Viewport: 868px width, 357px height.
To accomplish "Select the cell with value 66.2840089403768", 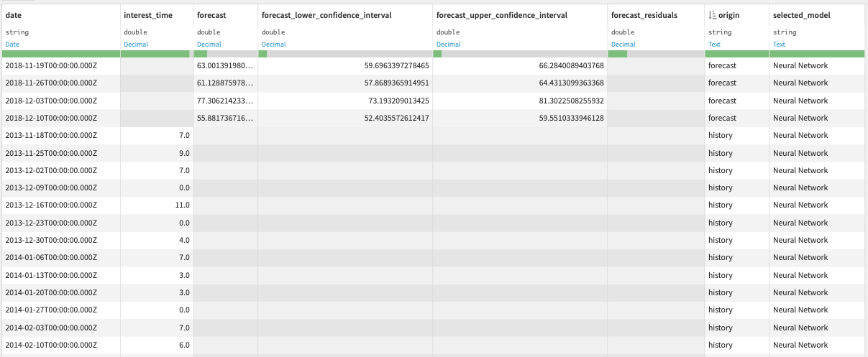I will 520,66.
